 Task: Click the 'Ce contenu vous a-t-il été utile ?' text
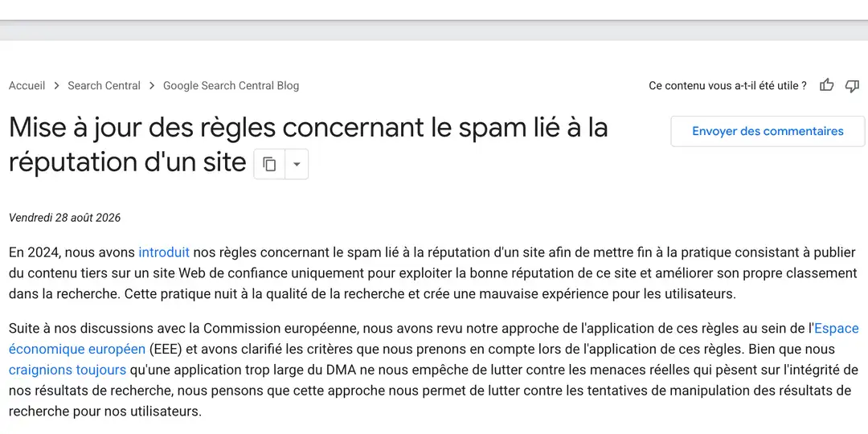point(727,86)
